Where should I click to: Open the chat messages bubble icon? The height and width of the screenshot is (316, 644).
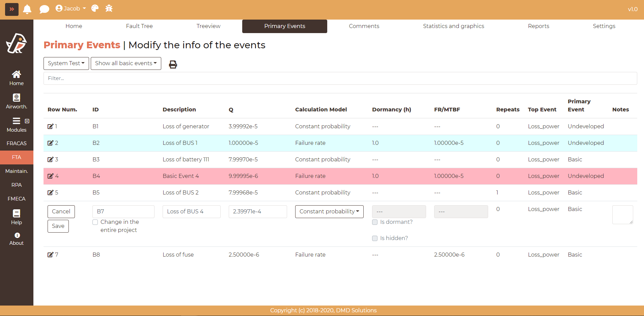point(44,9)
